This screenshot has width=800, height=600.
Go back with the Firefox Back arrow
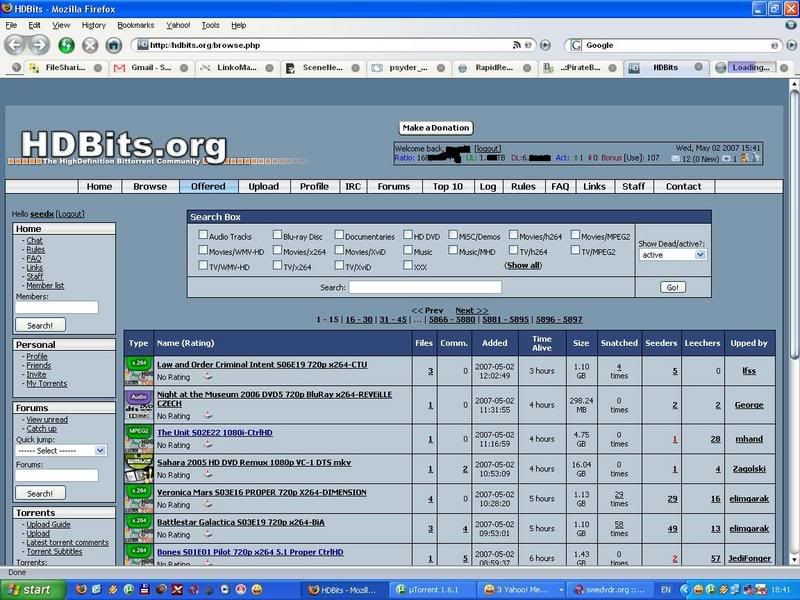(x=15, y=45)
